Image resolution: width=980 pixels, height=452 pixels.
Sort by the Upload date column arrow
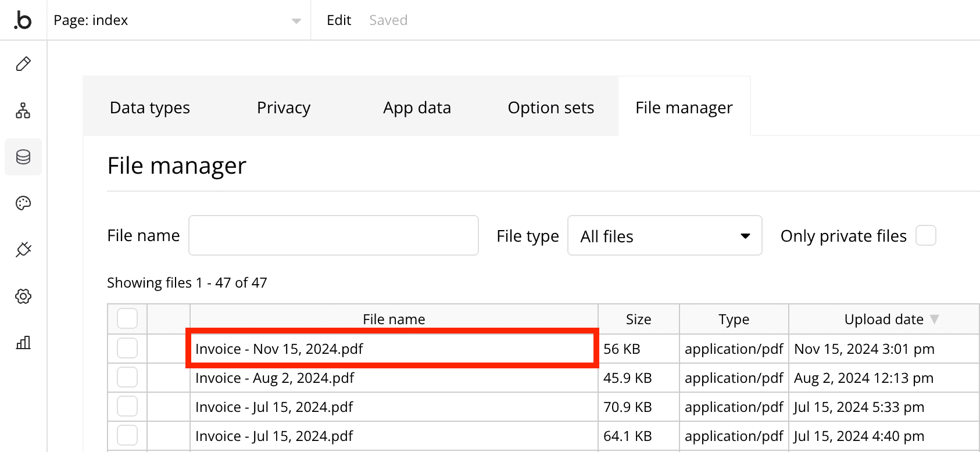[934, 319]
